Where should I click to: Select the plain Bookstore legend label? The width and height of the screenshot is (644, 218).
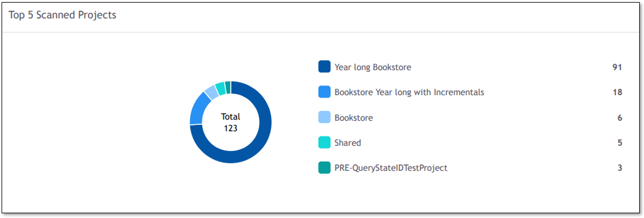tap(353, 118)
